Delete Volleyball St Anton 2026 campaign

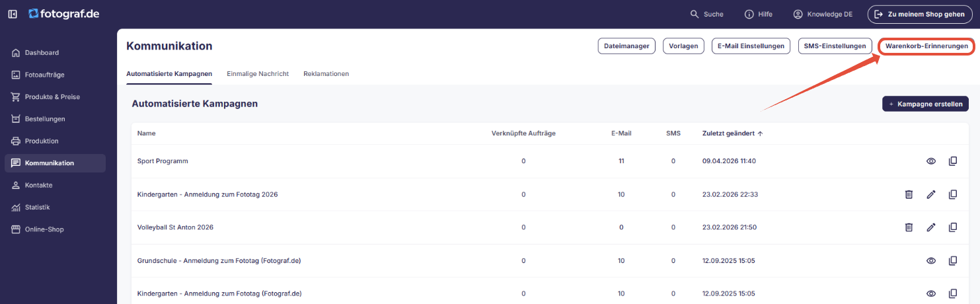(909, 227)
